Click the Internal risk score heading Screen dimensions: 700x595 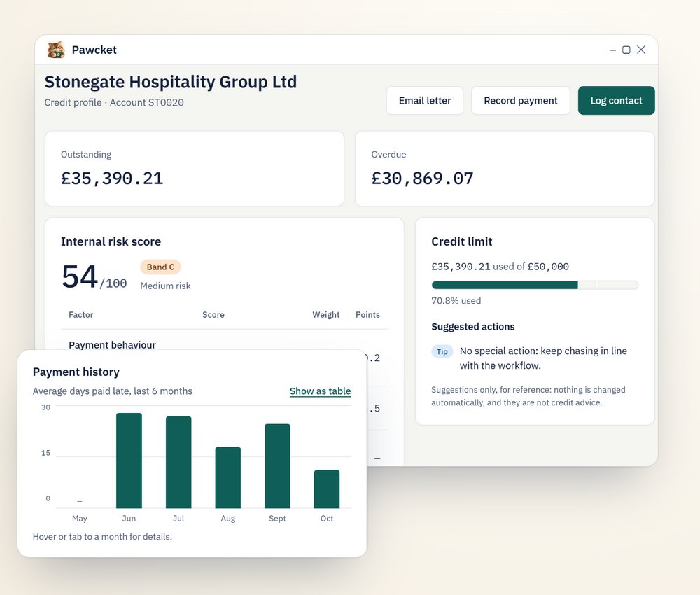(111, 241)
